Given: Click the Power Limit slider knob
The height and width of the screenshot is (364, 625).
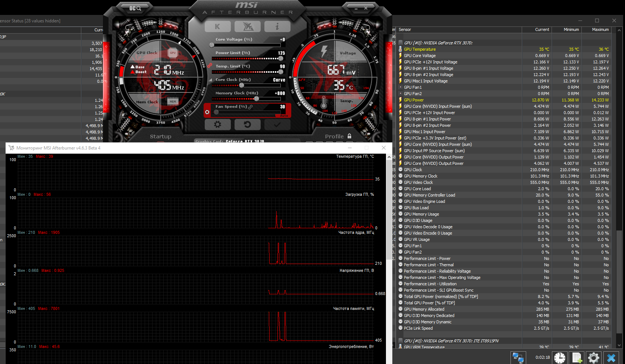Looking at the screenshot, I should 281,59.
